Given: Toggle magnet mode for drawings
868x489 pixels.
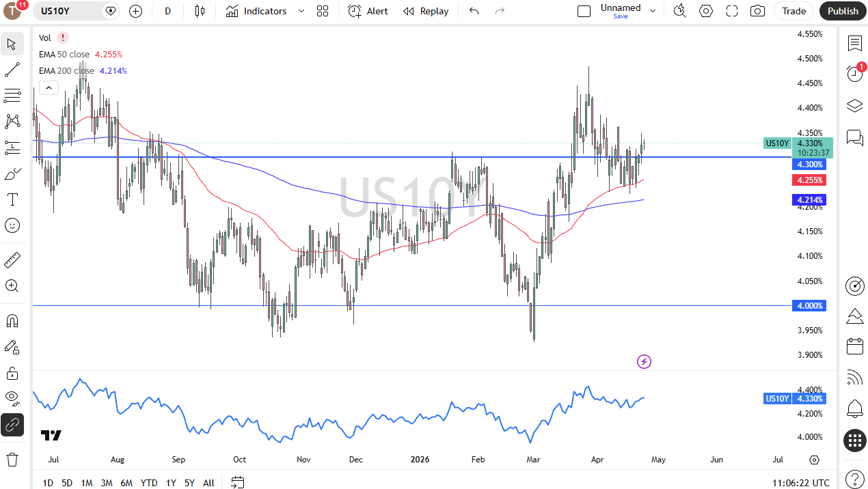Looking at the screenshot, I should (x=12, y=321).
